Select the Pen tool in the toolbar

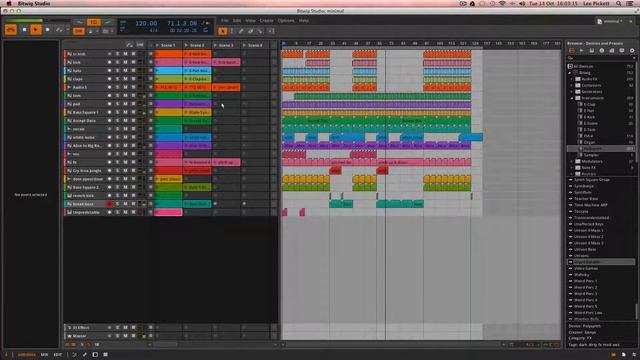click(241, 31)
